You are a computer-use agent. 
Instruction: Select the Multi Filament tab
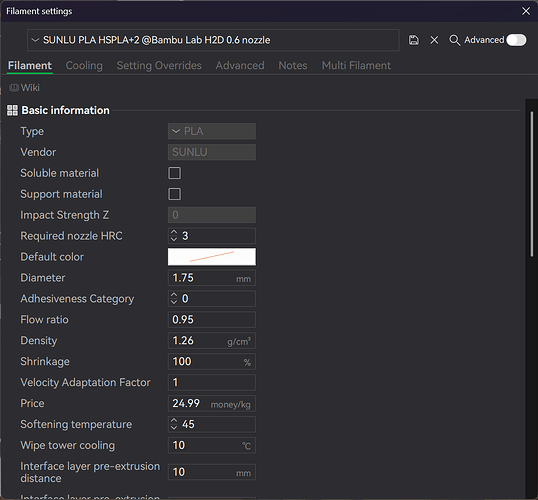click(356, 66)
